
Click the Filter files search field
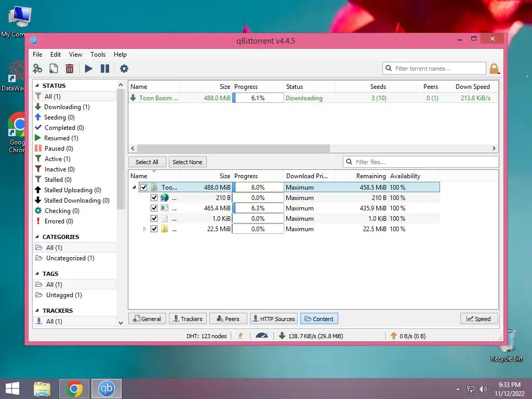coord(420,162)
